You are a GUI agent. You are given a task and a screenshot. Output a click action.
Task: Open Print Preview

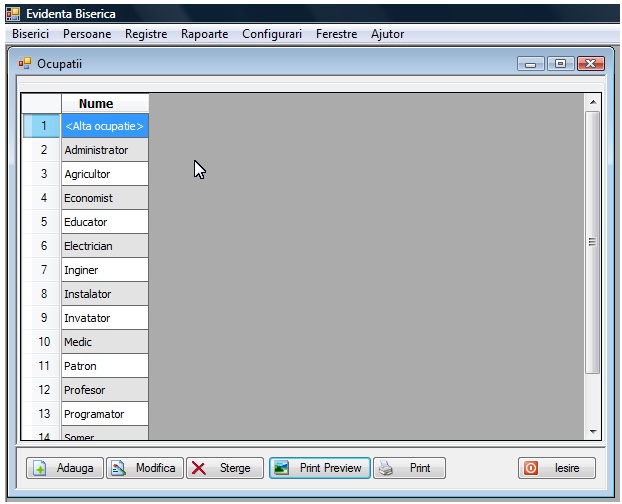coord(320,468)
